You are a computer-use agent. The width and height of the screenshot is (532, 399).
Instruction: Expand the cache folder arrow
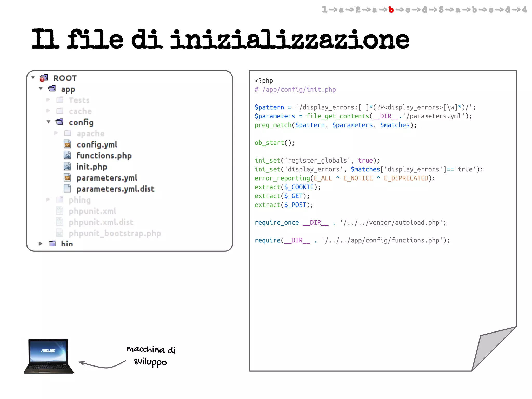(x=48, y=111)
